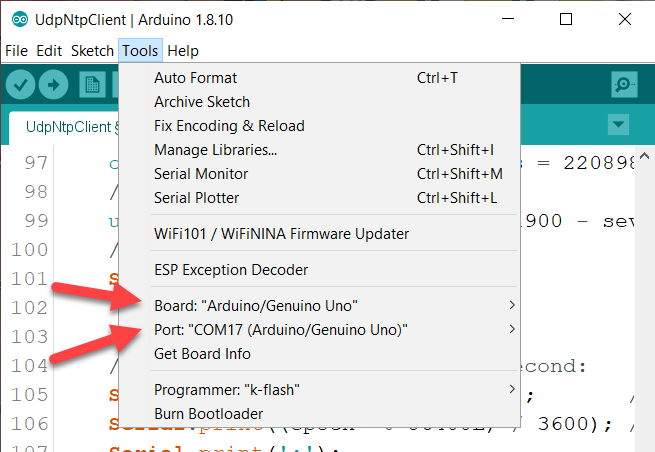
Task: Click Burn Bootloader
Action: point(319,414)
